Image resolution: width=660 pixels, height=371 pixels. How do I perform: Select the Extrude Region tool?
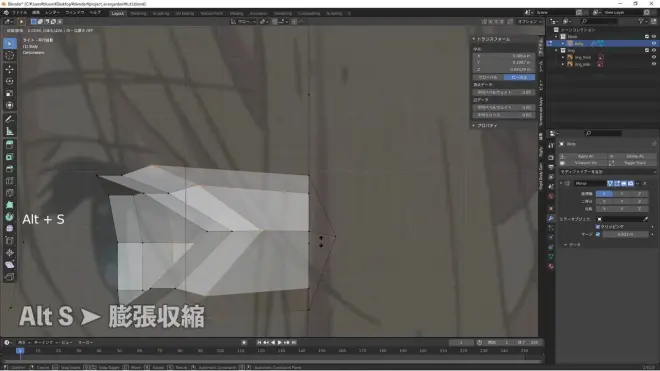click(10, 145)
